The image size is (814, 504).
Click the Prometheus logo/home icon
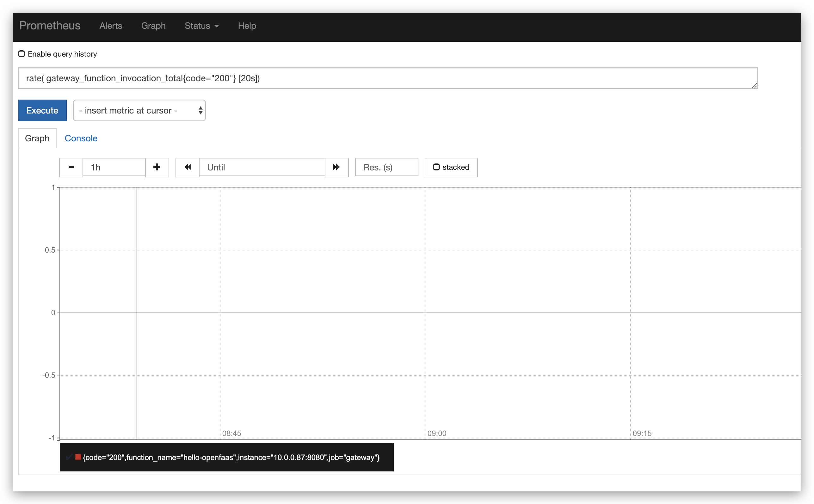[50, 26]
